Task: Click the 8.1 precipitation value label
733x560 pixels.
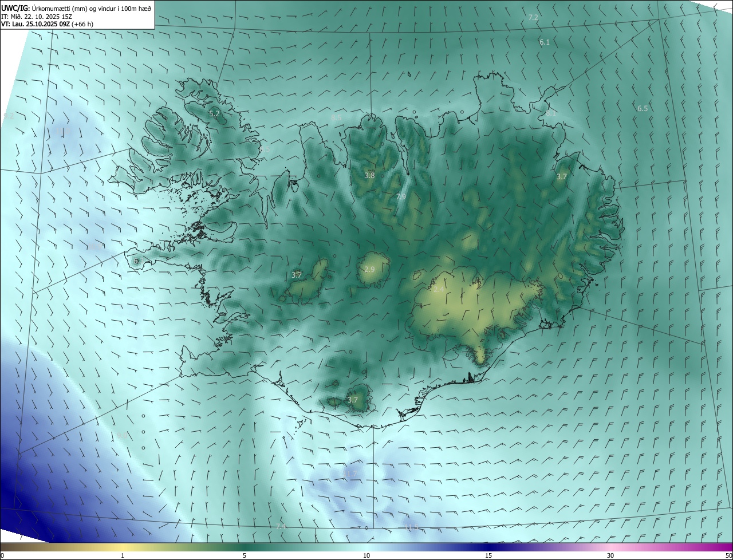Action: (x=551, y=113)
